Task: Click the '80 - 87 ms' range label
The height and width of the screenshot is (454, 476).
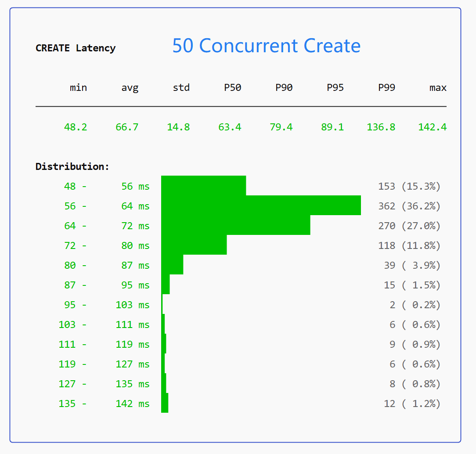Action: coord(107,265)
